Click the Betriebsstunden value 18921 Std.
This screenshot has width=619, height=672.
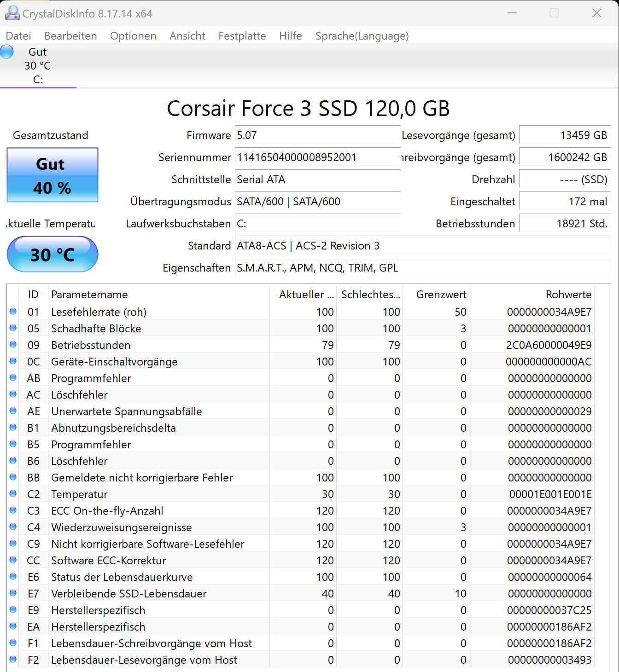(565, 224)
